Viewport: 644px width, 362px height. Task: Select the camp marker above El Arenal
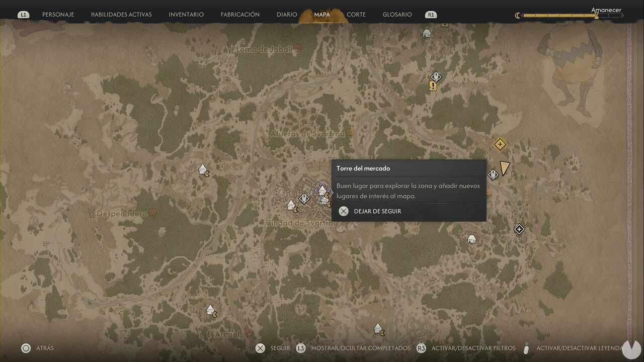[x=212, y=310]
